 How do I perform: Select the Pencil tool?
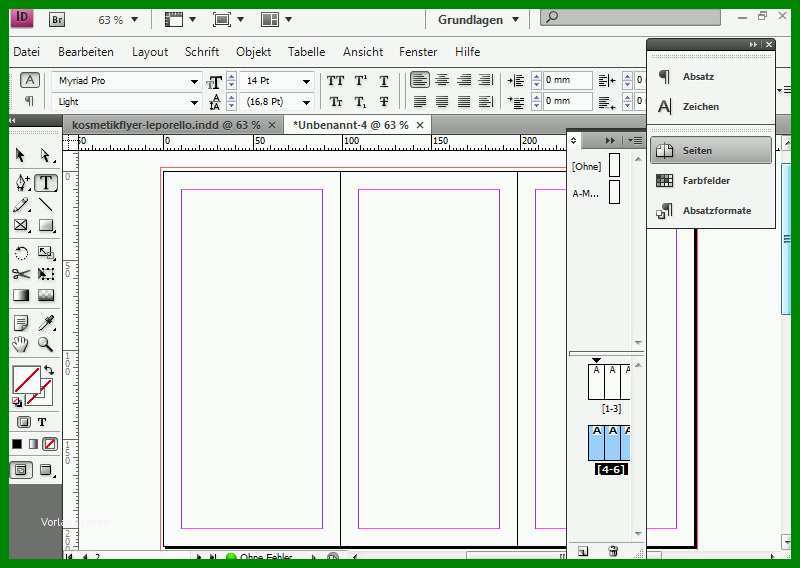[x=21, y=205]
